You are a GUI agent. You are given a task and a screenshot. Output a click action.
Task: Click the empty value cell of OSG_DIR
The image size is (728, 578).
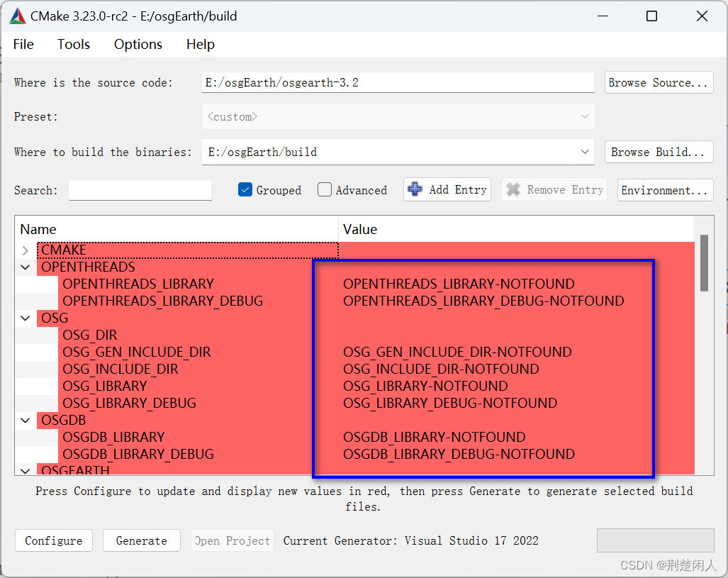point(516,335)
